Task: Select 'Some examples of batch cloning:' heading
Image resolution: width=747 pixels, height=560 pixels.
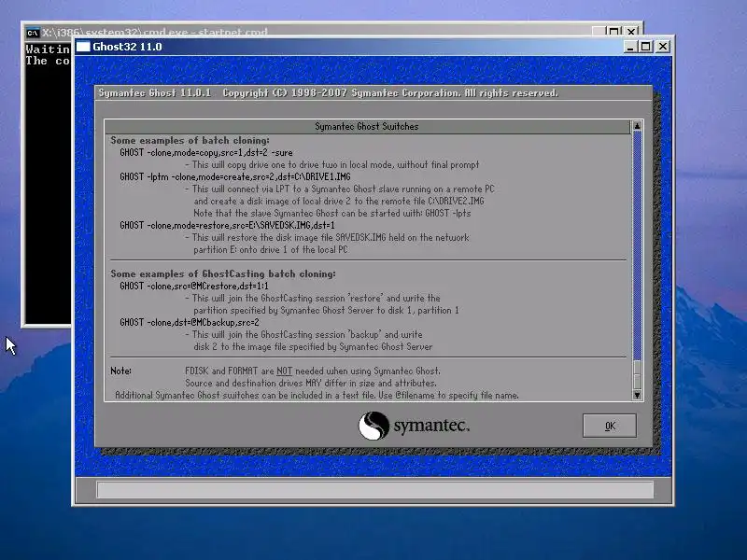Action: coord(190,141)
